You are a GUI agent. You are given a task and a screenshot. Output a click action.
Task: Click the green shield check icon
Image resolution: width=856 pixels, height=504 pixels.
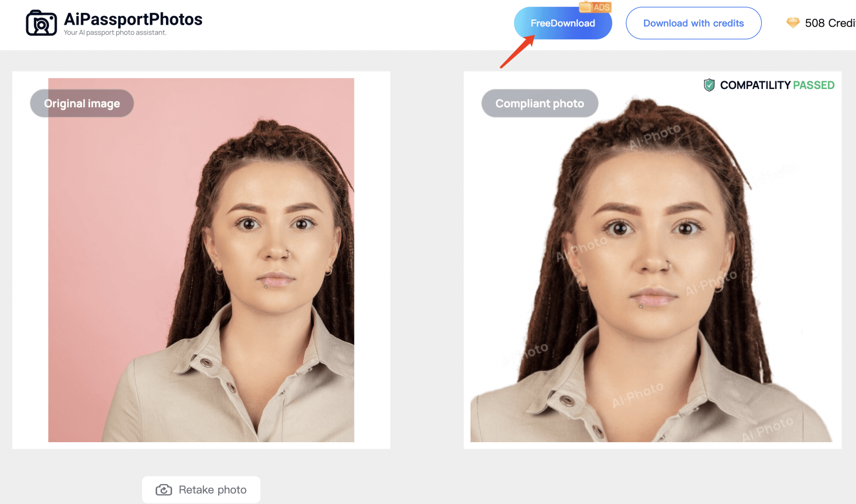click(x=709, y=85)
